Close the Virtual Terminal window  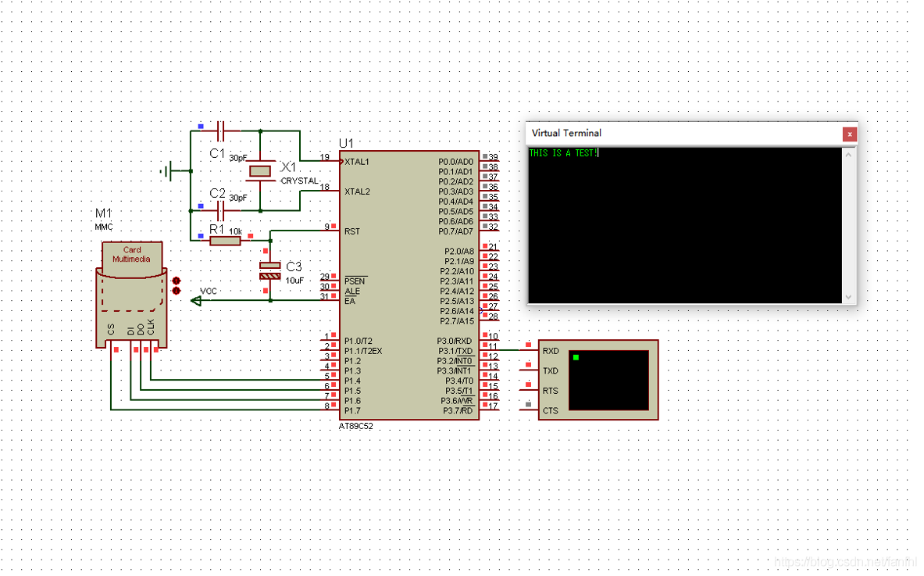point(849,134)
